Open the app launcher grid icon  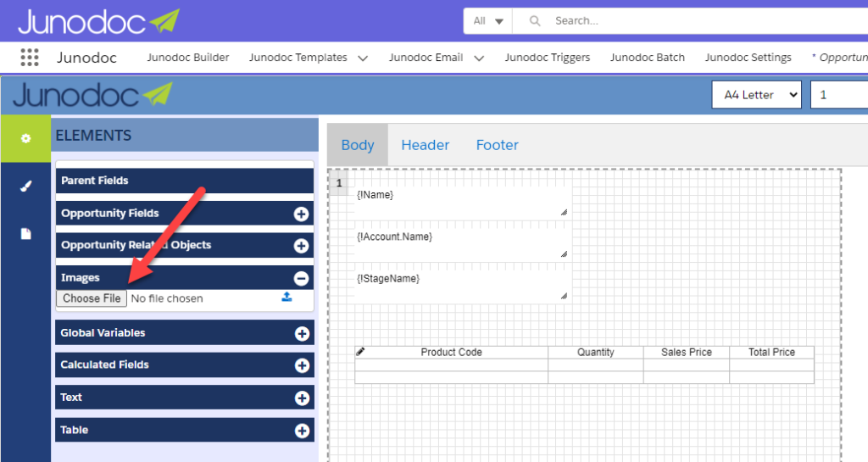click(x=30, y=58)
